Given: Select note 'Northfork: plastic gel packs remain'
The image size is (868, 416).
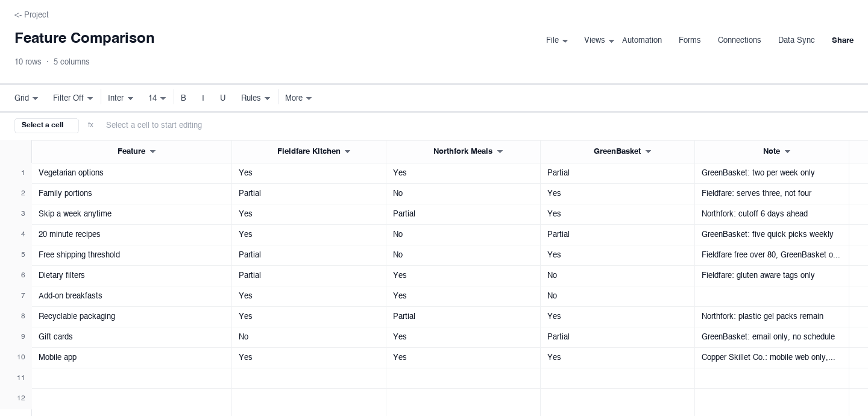Looking at the screenshot, I should (x=772, y=317).
